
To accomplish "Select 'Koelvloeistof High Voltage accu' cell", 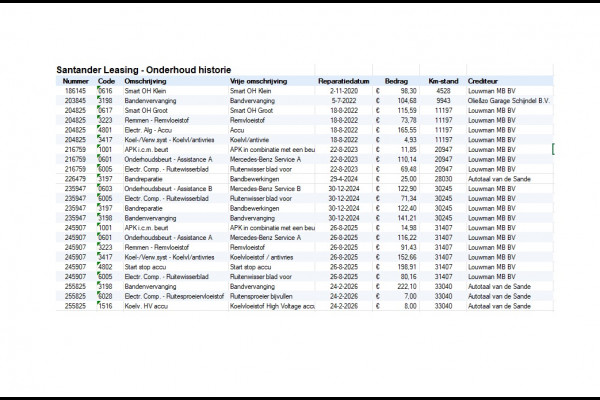I will 272,306.
